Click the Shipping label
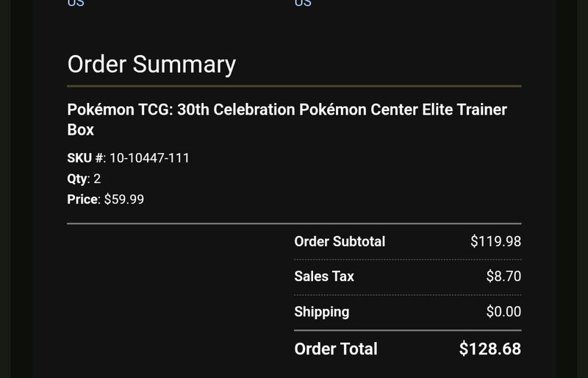This screenshot has width=588, height=378. 322,312
